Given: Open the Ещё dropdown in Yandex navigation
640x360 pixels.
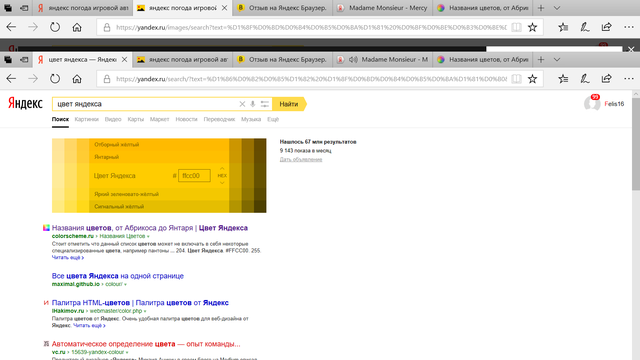Looking at the screenshot, I should pos(273,119).
